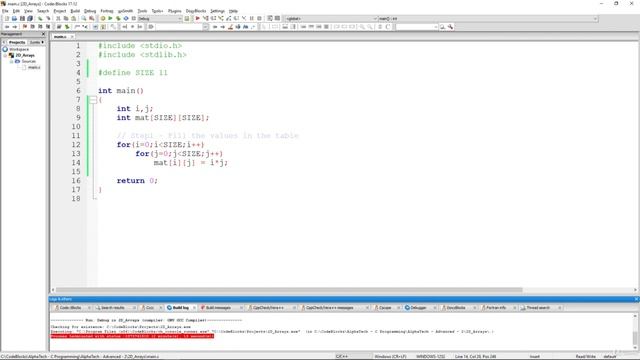Image resolution: width=640 pixels, height=360 pixels.
Task: Open the Build menu
Action: [75, 11]
